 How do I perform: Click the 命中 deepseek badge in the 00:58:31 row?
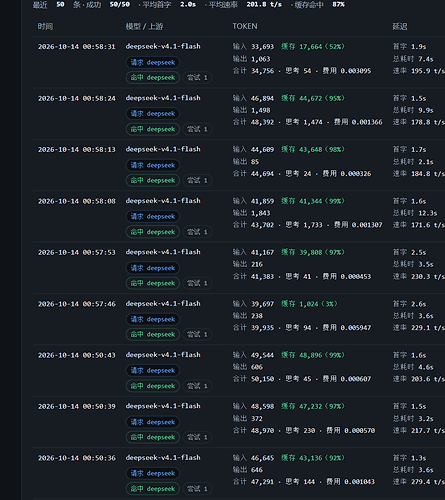coord(153,77)
